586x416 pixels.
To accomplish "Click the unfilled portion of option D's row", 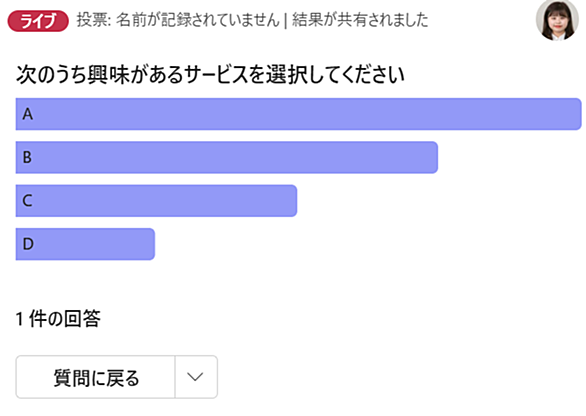I will pos(368,244).
